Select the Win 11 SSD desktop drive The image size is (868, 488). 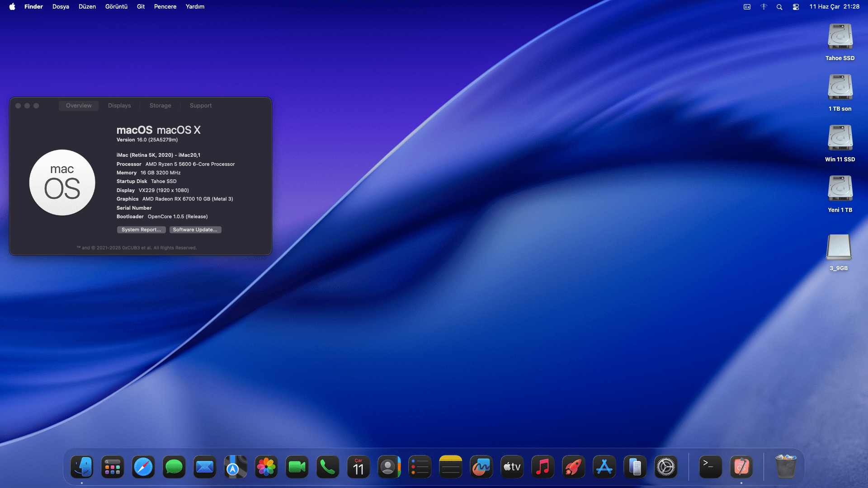[840, 138]
